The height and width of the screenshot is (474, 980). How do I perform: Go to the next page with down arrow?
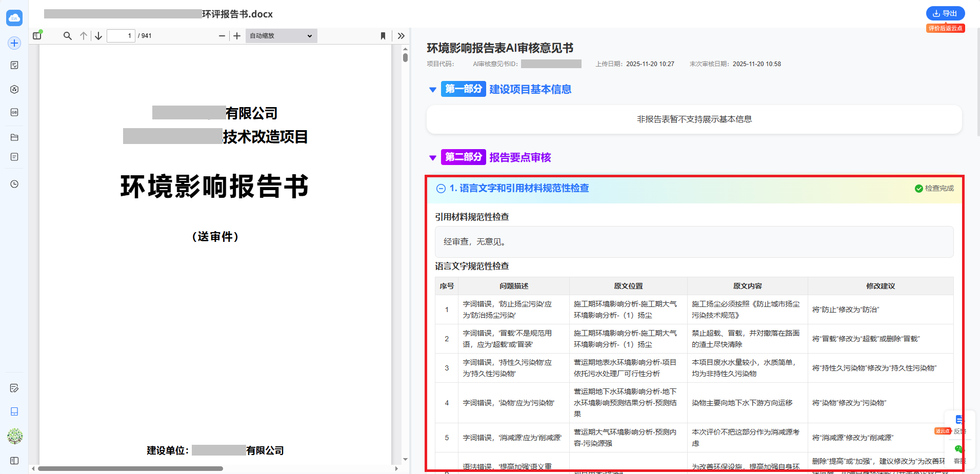[98, 36]
